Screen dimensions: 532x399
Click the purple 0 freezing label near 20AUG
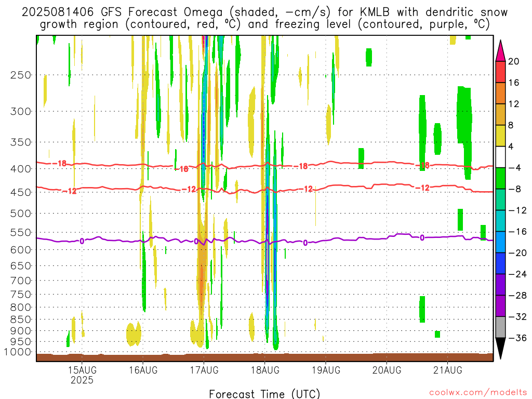[422, 238]
